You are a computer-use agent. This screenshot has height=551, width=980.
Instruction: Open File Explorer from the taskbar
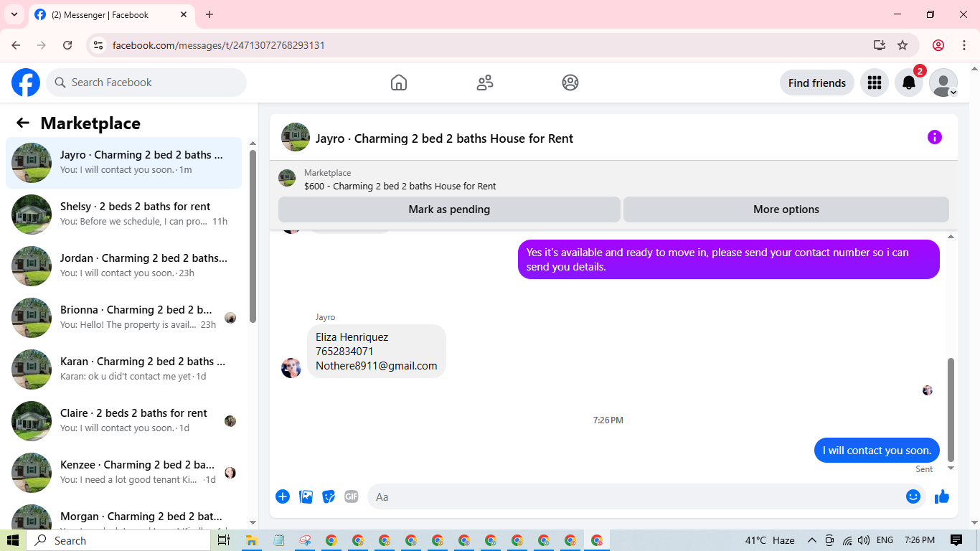[x=252, y=540]
